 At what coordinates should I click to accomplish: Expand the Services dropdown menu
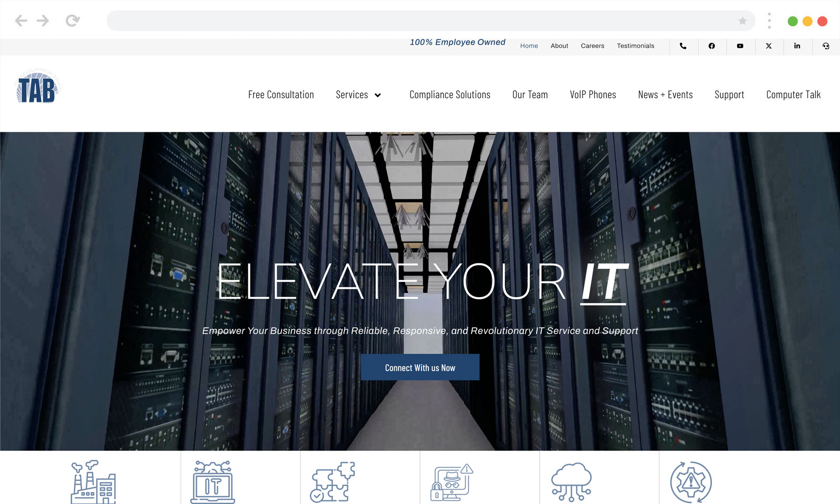[359, 95]
